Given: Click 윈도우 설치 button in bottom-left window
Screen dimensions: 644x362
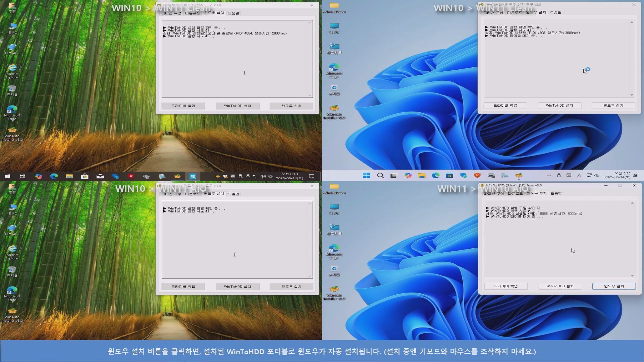Looking at the screenshot, I should (x=291, y=287).
